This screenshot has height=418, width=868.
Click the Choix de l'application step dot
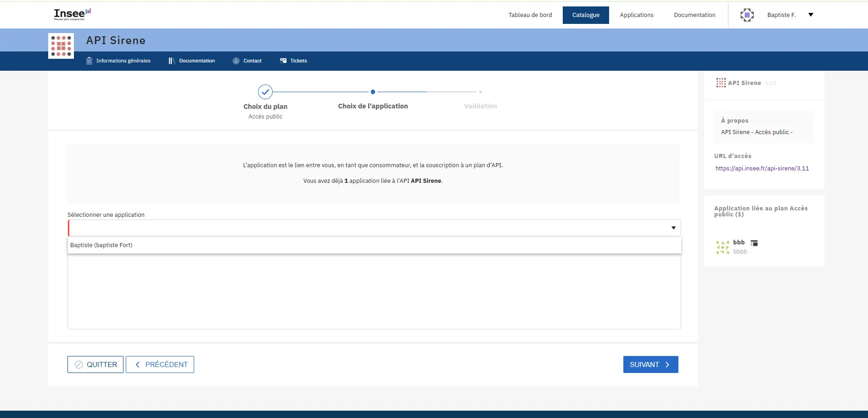[x=373, y=92]
